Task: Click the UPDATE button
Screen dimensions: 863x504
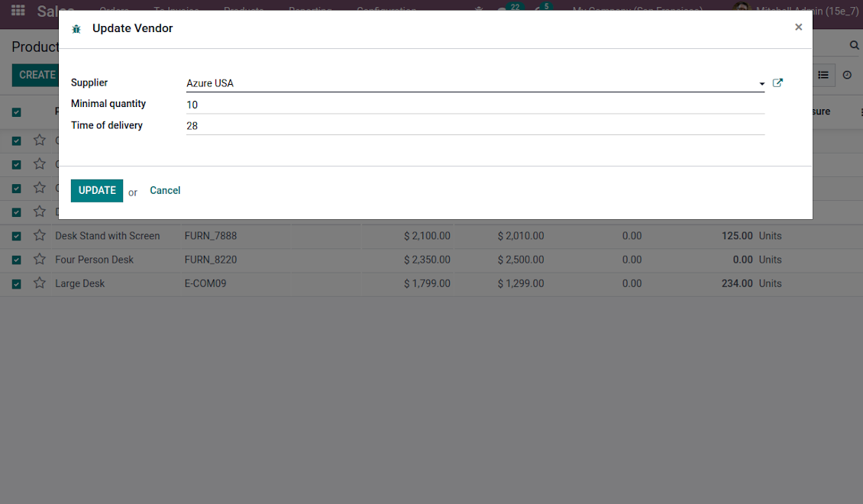Action: (x=97, y=190)
